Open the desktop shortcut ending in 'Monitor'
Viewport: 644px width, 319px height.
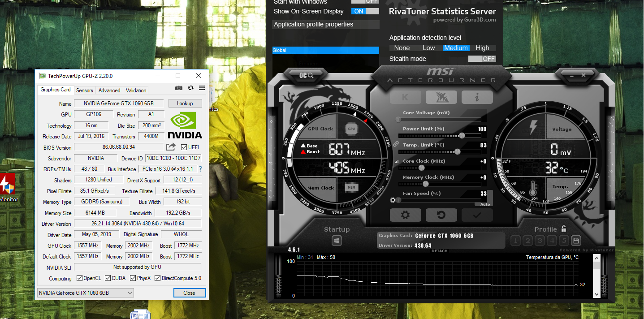8,187
